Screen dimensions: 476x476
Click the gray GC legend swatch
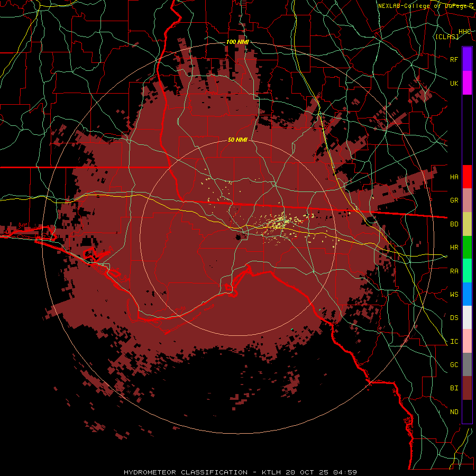click(x=467, y=364)
